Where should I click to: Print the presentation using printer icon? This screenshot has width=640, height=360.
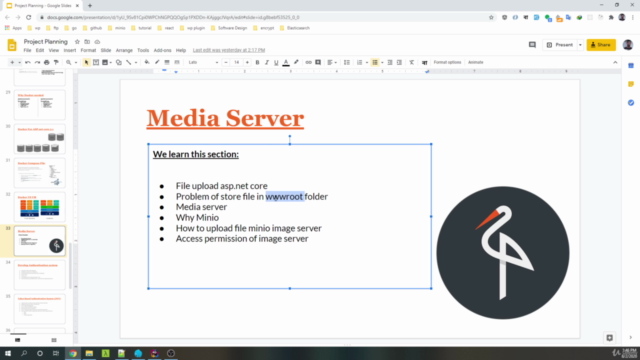coord(47,62)
